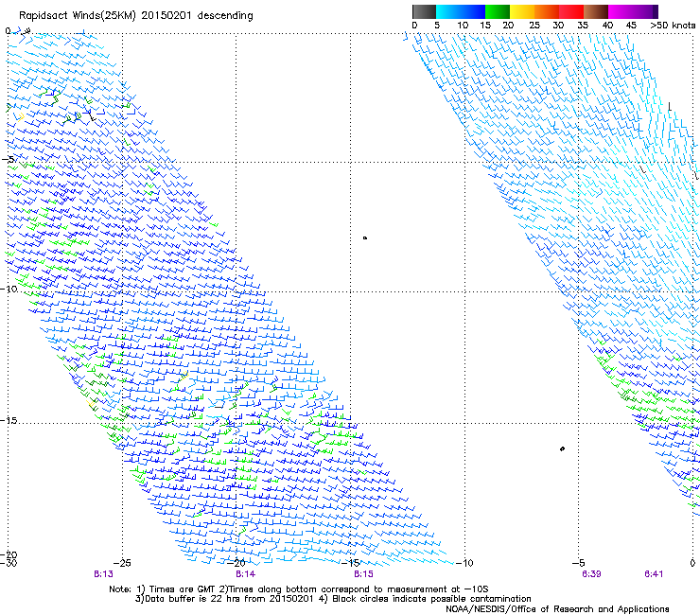Select the orange 25-30 knots color segment
700x615 pixels.
pos(547,11)
